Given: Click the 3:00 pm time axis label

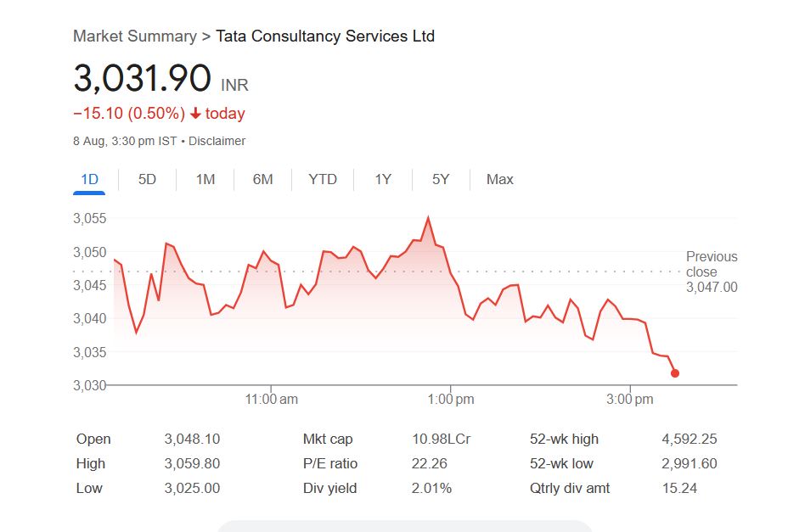Looking at the screenshot, I should tap(631, 400).
